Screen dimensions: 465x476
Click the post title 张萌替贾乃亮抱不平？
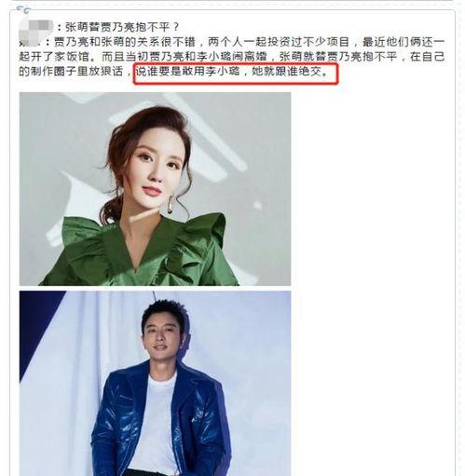coord(123,27)
